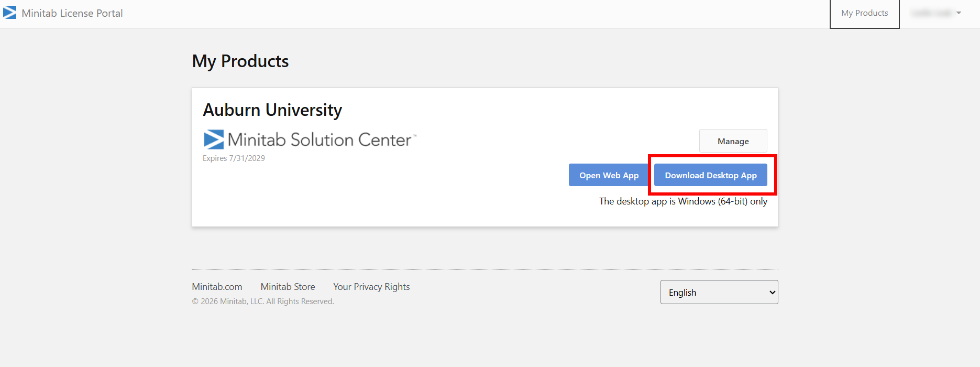This screenshot has height=367, width=980.
Task: Click Download Desktop App button
Action: tap(711, 175)
